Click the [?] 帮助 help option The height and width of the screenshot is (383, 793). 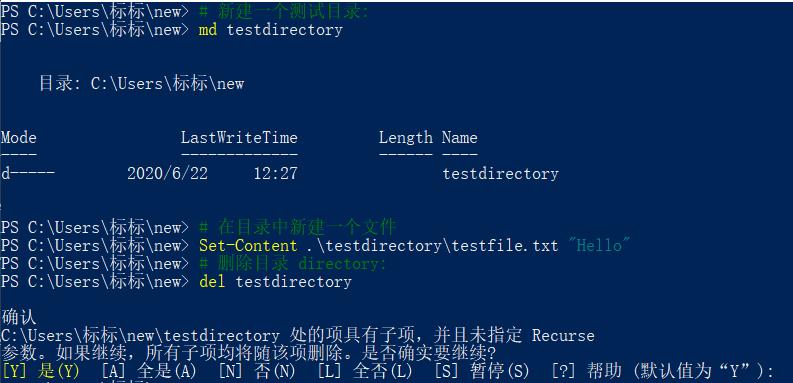click(586, 372)
